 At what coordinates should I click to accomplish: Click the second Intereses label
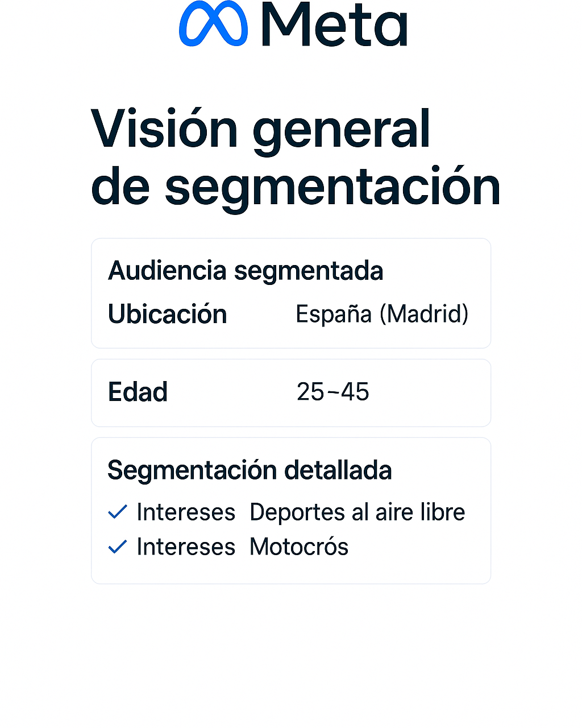[x=186, y=547]
